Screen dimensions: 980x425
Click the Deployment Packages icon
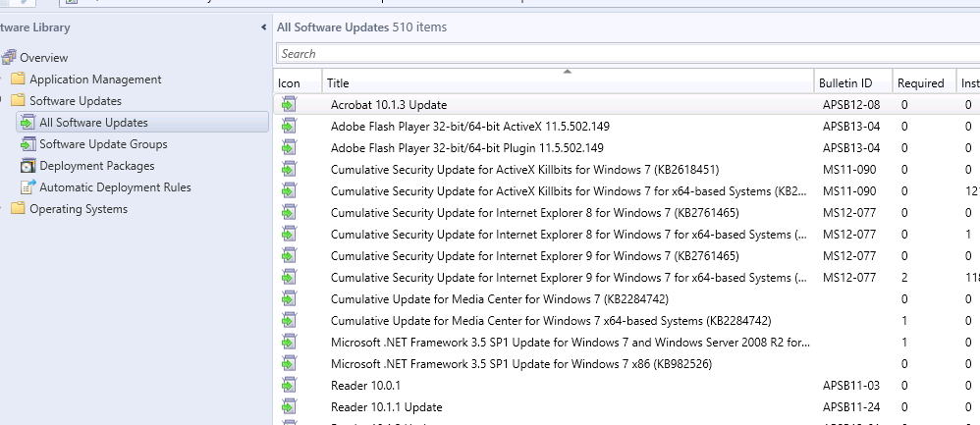tap(28, 166)
